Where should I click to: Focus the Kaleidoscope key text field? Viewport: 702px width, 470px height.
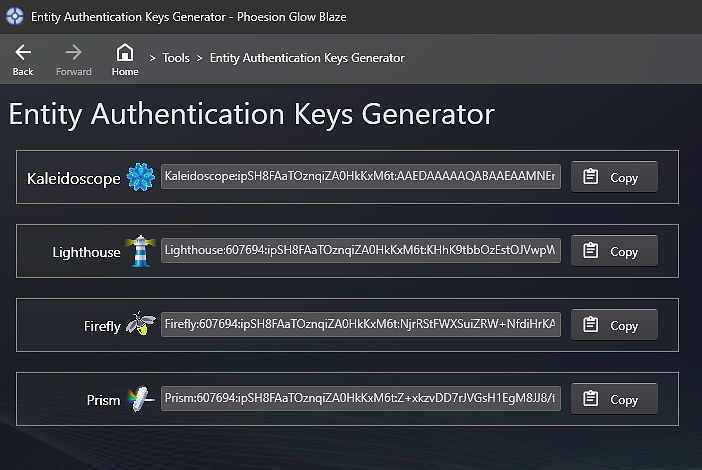coord(361,176)
